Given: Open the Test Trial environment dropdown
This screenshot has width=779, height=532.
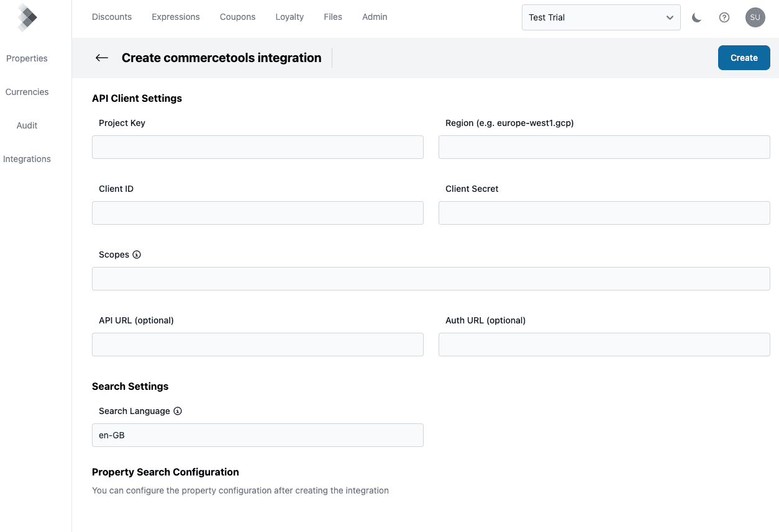Looking at the screenshot, I should [x=600, y=17].
